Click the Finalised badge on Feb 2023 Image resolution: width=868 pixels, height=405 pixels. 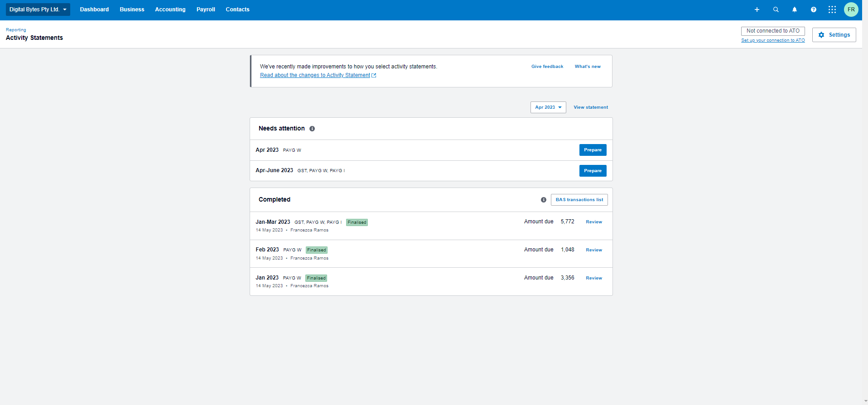coord(317,250)
